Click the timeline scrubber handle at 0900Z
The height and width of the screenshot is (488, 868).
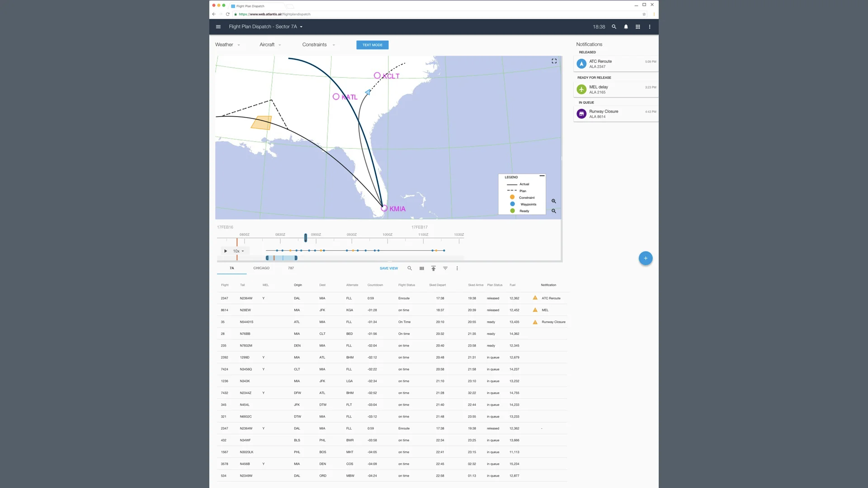coord(306,238)
